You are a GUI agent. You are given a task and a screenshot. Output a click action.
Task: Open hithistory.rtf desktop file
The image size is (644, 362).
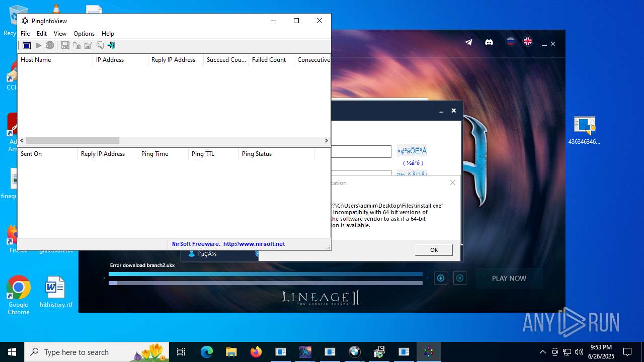tap(56, 292)
